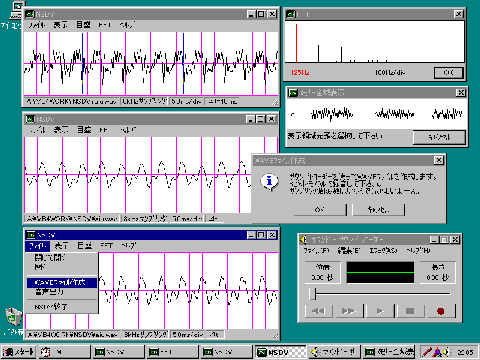Switch to the NSDV taskbar button that is active
The width and height of the screenshot is (480, 360).
click(281, 352)
